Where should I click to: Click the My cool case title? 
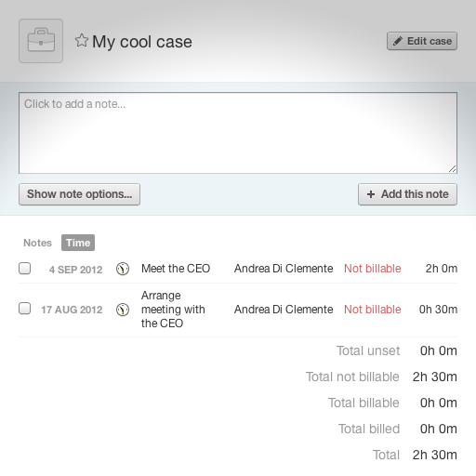point(142,42)
